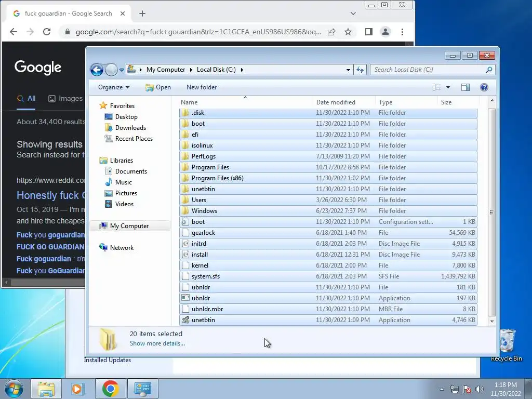Open Chrome three-dot menu
Screen dimensions: 532x399
[x=403, y=32]
